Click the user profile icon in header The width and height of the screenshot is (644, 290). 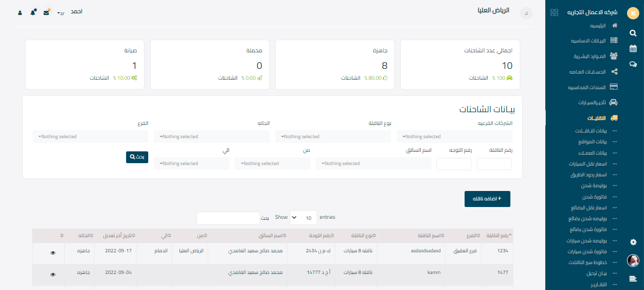click(x=20, y=13)
